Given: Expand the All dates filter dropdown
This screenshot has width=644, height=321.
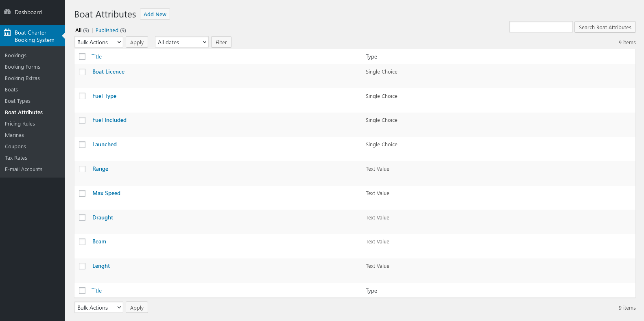Looking at the screenshot, I should pos(181,42).
